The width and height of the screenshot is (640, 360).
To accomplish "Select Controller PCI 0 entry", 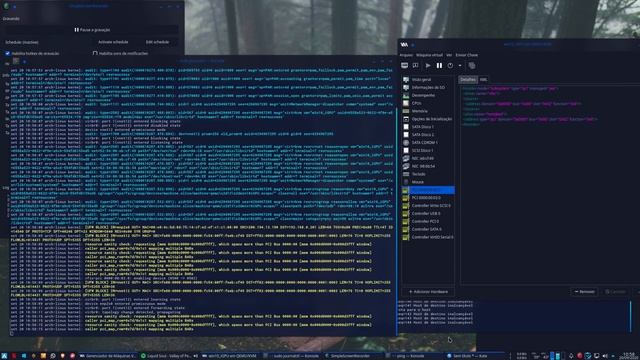I will coord(428,221).
